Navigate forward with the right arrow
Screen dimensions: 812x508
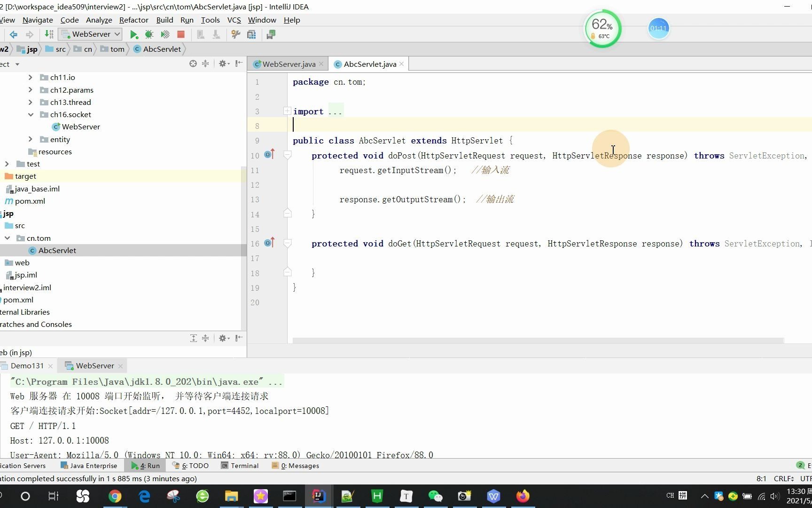click(30, 34)
